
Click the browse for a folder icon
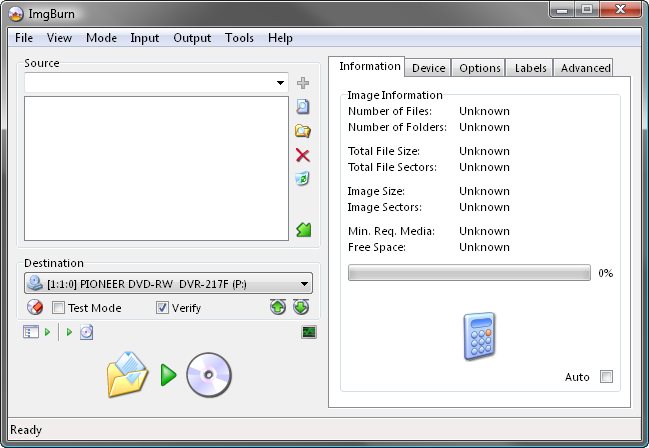(303, 131)
